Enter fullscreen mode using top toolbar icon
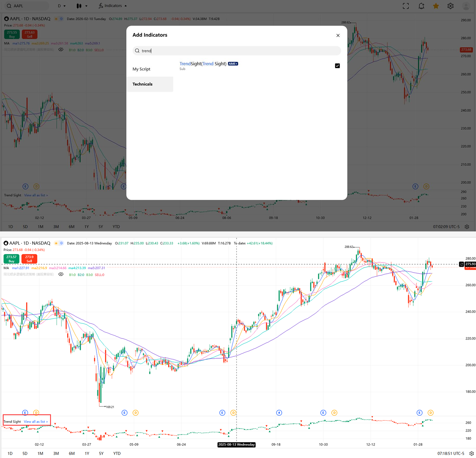 (406, 6)
